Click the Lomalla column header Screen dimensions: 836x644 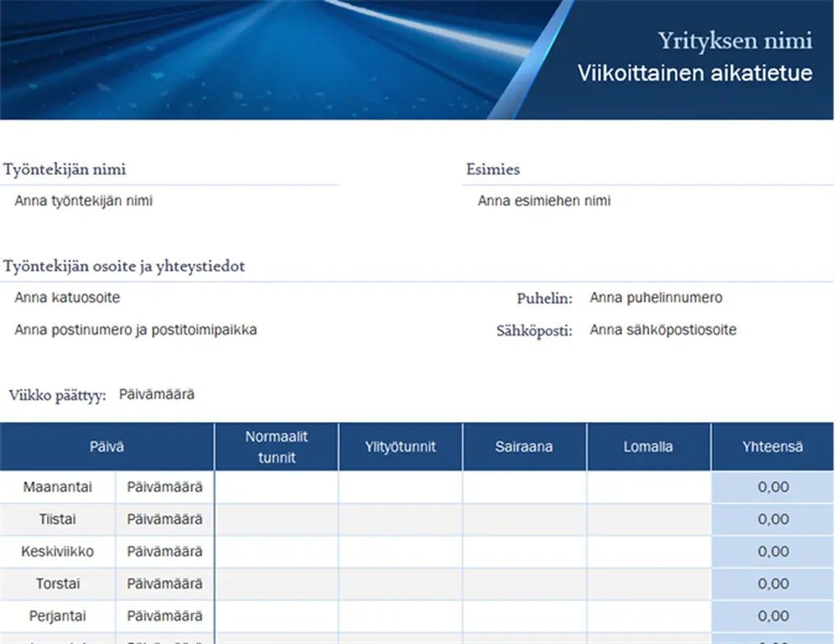tap(648, 446)
